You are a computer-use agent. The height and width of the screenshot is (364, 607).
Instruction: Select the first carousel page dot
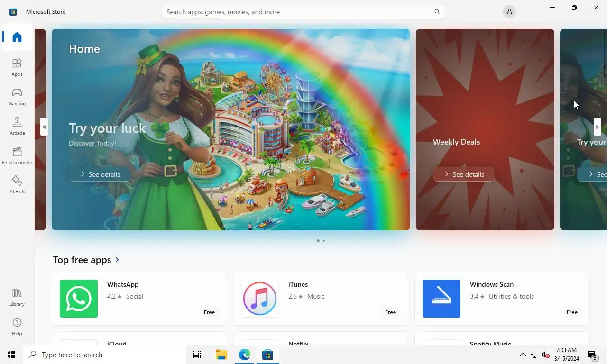[x=318, y=241]
